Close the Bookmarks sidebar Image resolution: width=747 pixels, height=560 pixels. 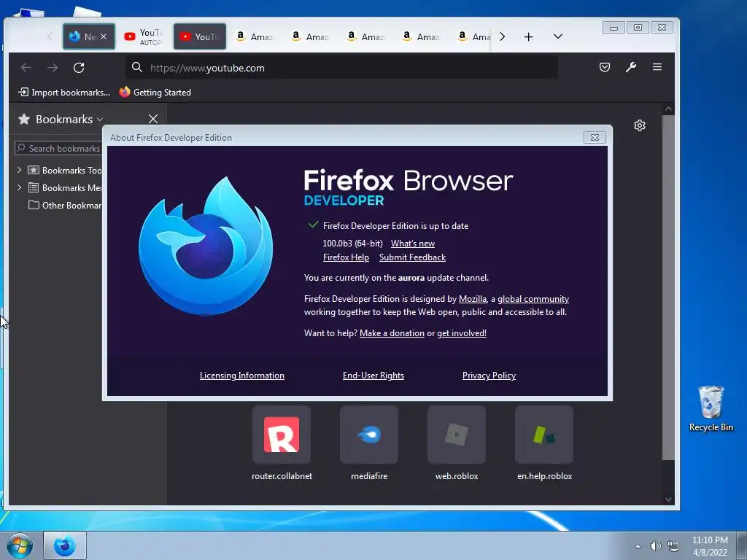tap(153, 119)
